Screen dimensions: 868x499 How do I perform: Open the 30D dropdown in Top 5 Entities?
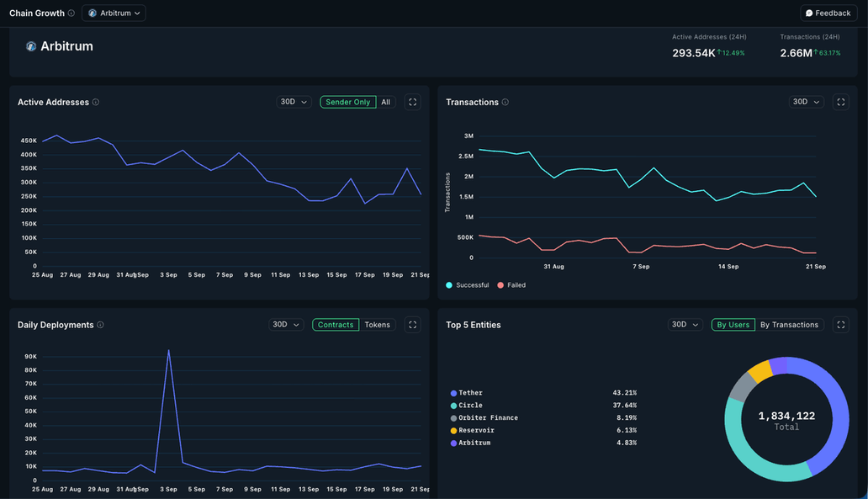[x=685, y=325]
